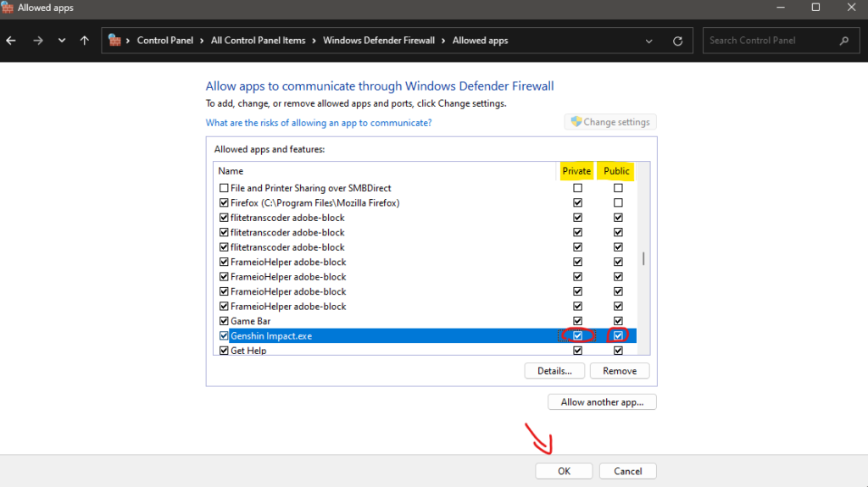Toggle Public checkbox for Genshin Impact.exe
Image resolution: width=868 pixels, height=487 pixels.
click(618, 336)
